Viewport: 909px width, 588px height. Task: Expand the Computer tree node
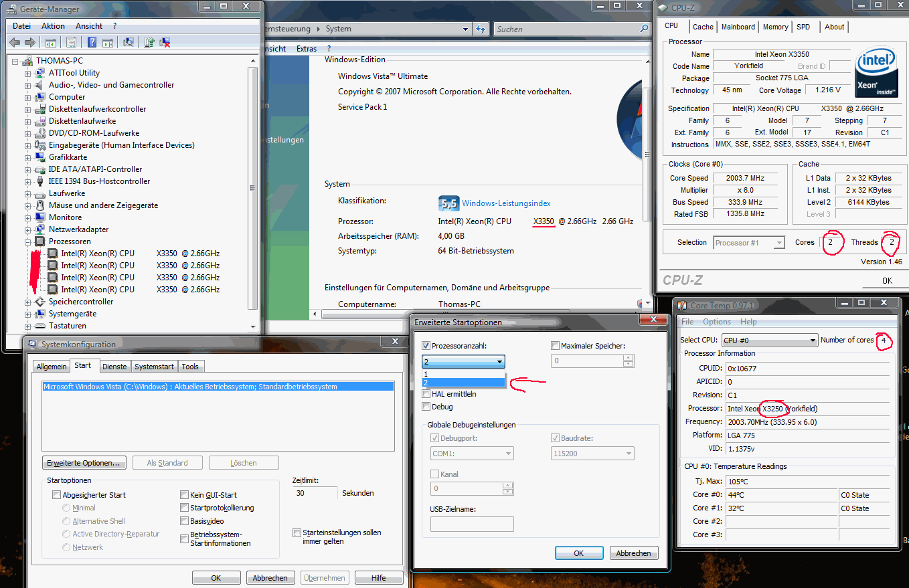(x=28, y=97)
